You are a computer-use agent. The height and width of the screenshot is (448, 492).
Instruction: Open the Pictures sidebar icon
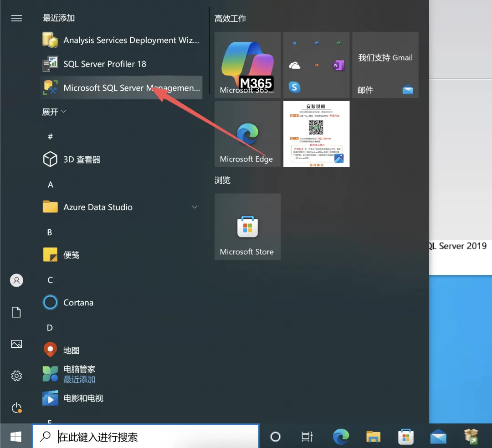point(17,344)
